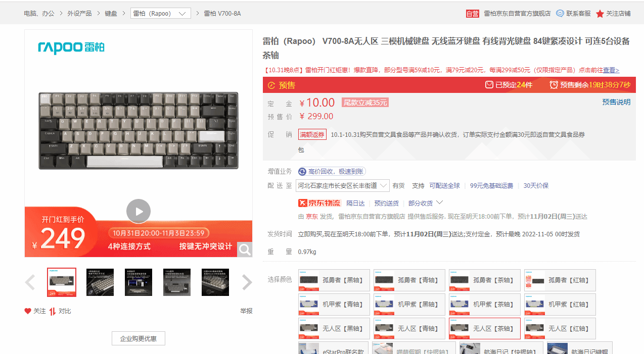Go to 键盘 breadcrumb category

(x=111, y=14)
